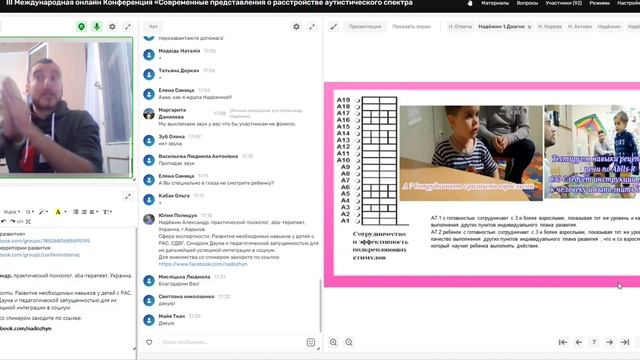Select the drawing pen tool in presentation panel
The width and height of the screenshot is (640, 360).
[333, 27]
